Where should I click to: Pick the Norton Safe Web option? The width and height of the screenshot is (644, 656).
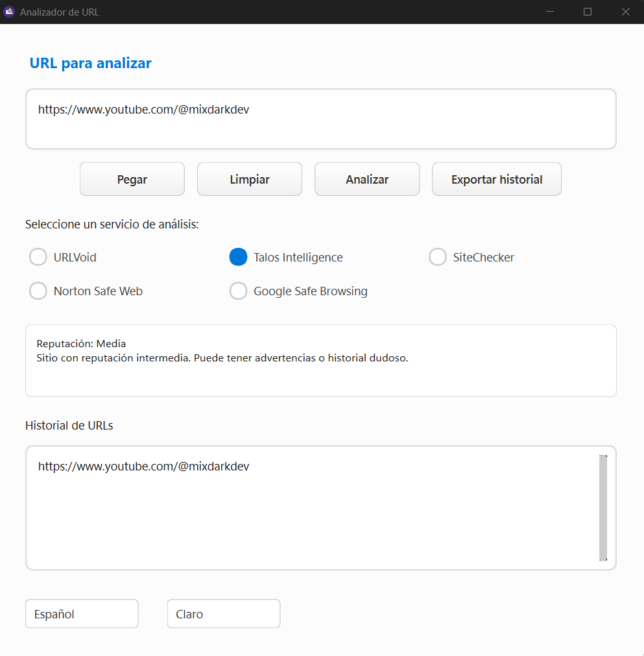pyautogui.click(x=38, y=291)
